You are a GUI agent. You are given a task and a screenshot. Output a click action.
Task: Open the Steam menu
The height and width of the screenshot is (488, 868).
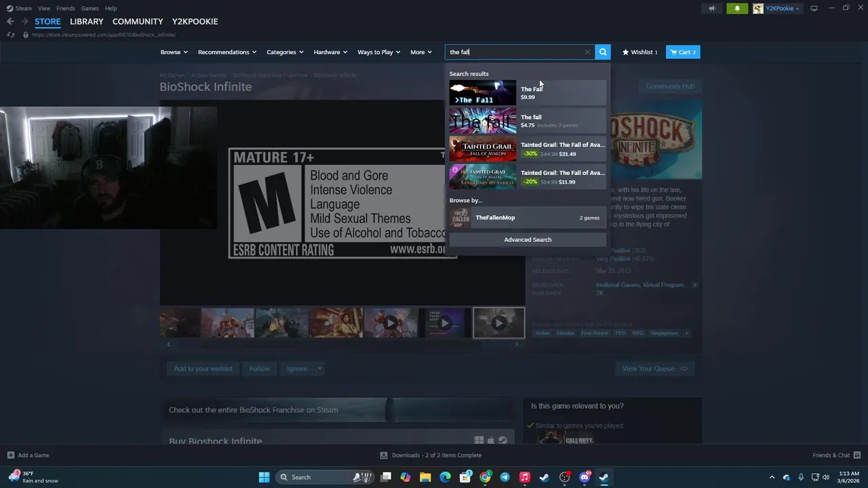(x=20, y=8)
